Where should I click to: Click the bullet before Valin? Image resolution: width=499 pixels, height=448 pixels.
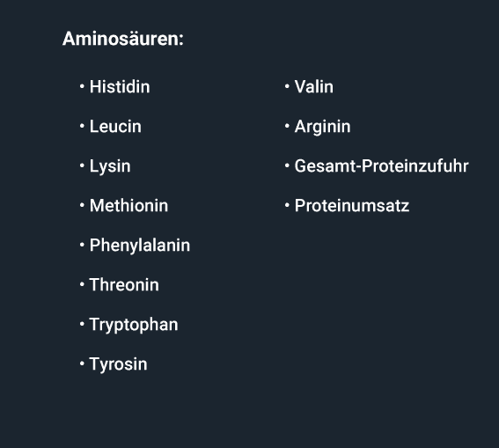(x=287, y=86)
